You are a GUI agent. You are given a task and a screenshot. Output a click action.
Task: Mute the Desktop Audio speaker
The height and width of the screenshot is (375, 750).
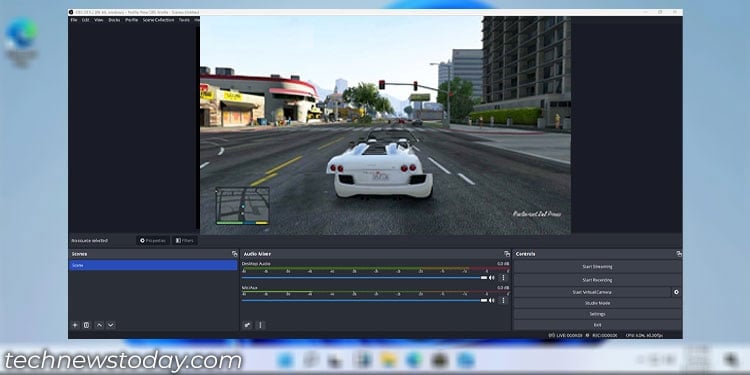[x=491, y=277]
